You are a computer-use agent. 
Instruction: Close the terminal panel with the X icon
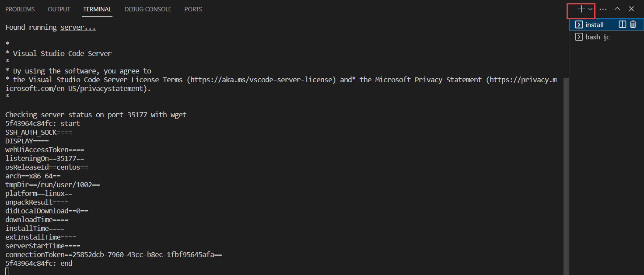tap(631, 9)
